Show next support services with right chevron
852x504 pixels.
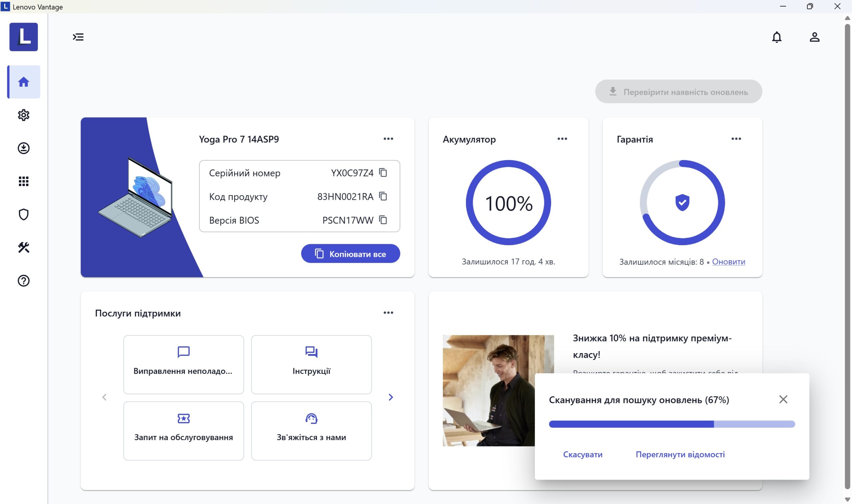coord(391,397)
